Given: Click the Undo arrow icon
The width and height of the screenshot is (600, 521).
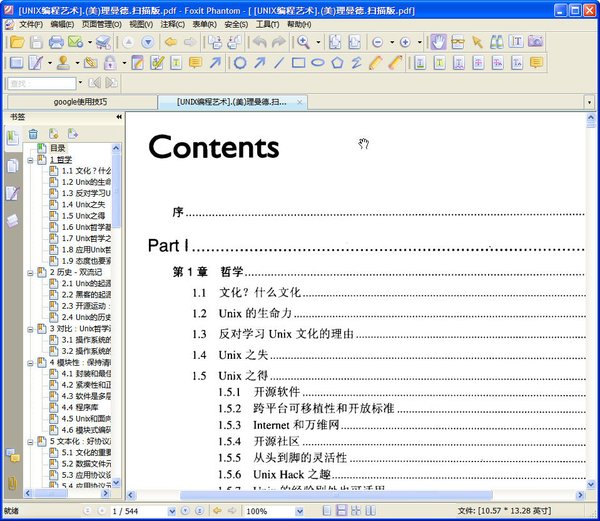Looking at the screenshot, I should point(259,42).
